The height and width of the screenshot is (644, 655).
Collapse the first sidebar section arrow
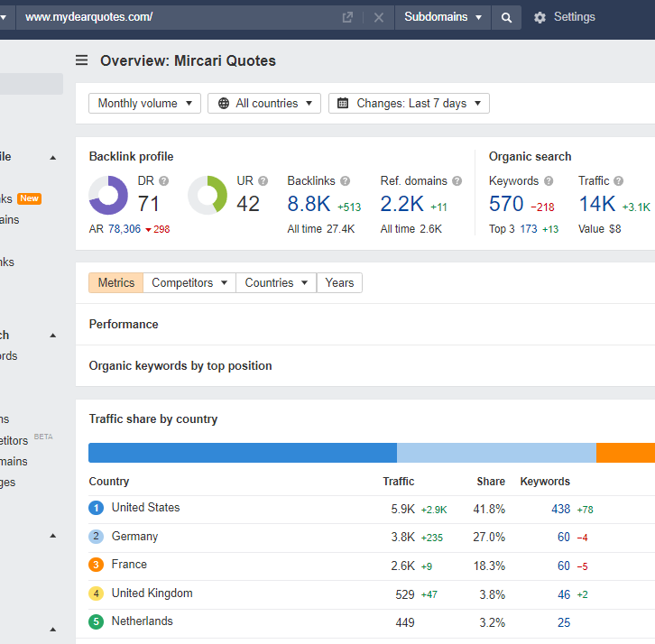[53, 158]
